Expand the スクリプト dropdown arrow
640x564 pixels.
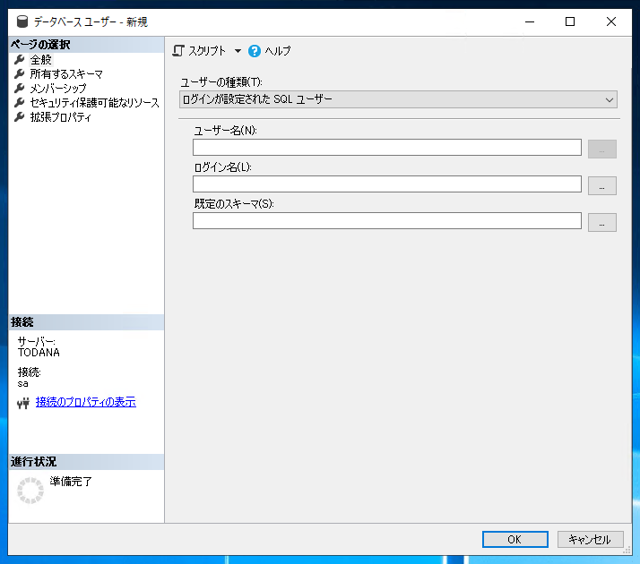click(238, 51)
